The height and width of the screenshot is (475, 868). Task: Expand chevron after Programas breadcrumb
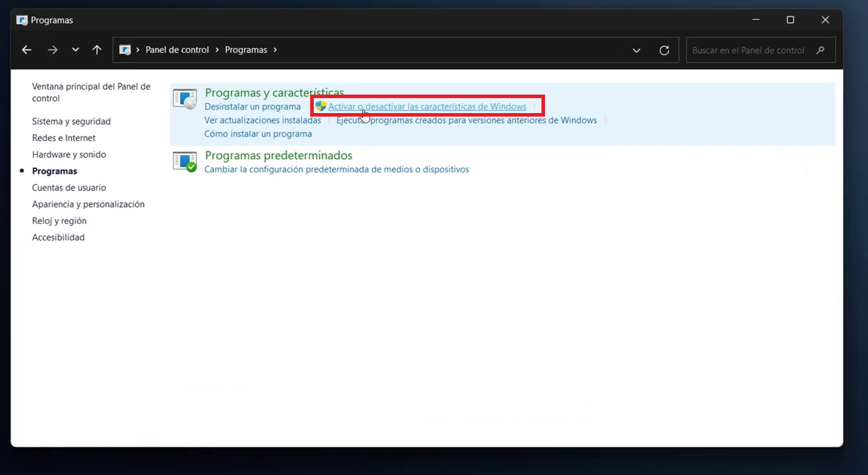(x=275, y=50)
